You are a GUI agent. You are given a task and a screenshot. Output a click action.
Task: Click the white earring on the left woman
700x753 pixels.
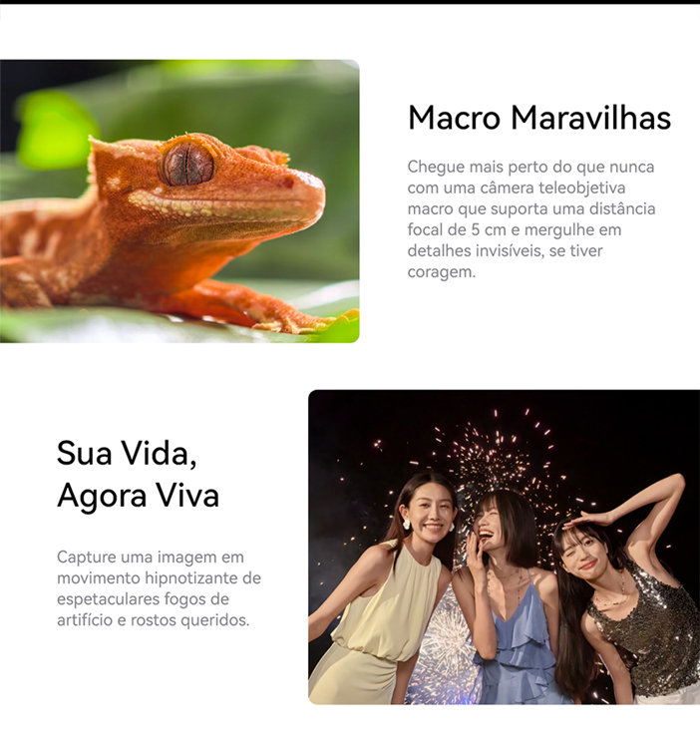(x=406, y=525)
